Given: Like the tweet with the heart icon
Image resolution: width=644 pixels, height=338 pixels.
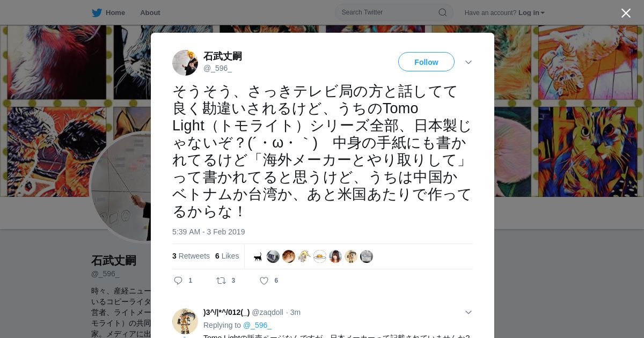Looking at the screenshot, I should pos(264,281).
